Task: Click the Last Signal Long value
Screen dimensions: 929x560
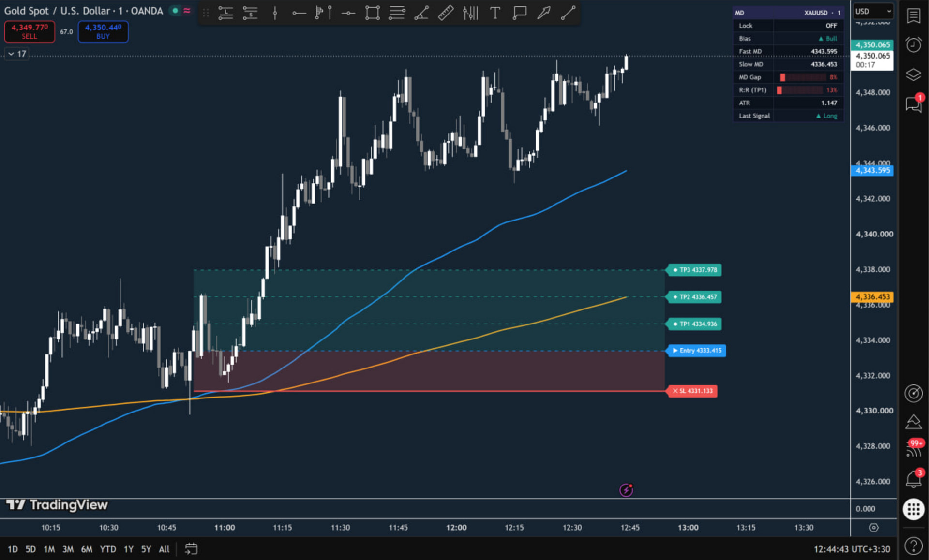Action: pos(826,116)
